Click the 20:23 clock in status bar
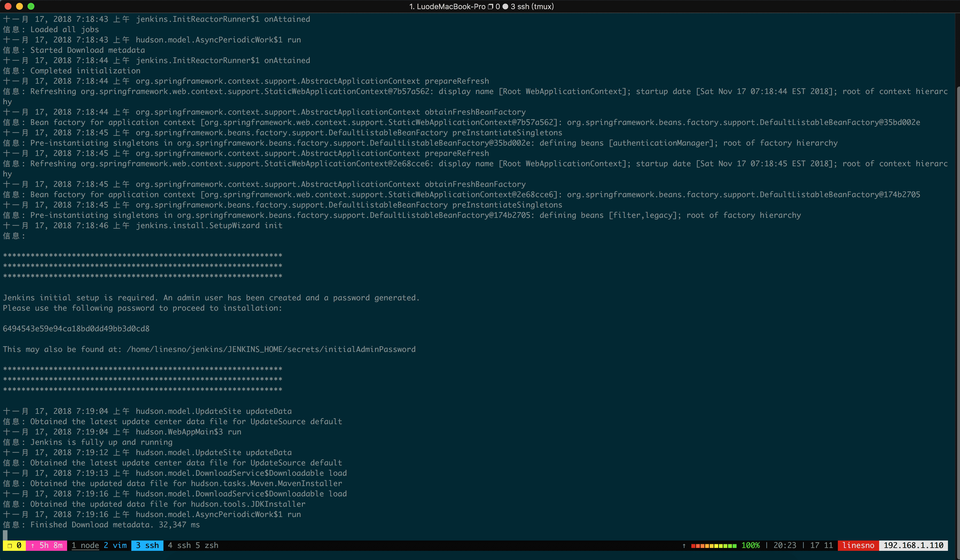Screen dimensions: 960x560 click(x=785, y=545)
